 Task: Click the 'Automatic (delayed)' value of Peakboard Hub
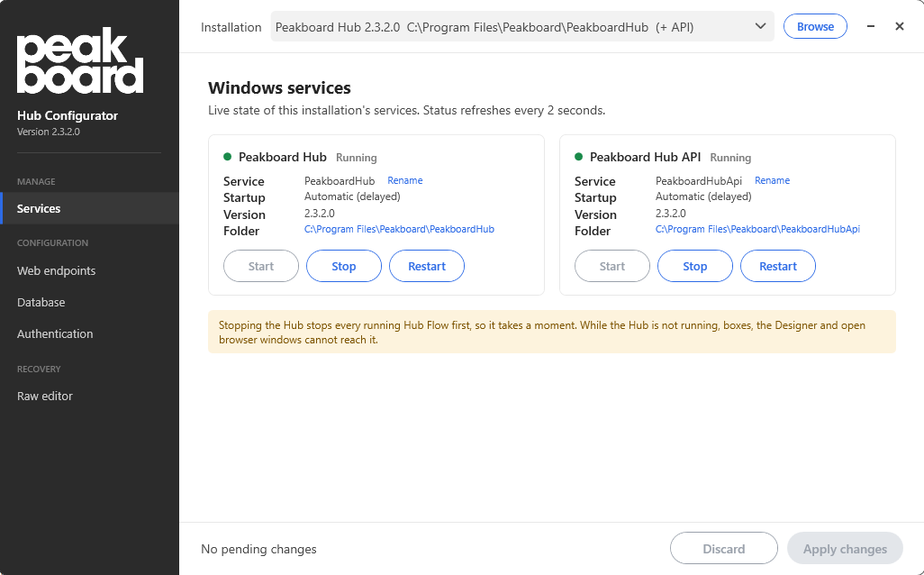coord(352,196)
